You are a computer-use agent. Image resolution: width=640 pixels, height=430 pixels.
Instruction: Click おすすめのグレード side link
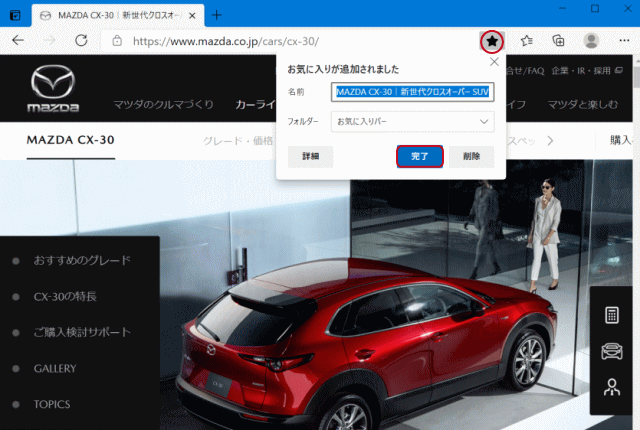click(x=82, y=260)
